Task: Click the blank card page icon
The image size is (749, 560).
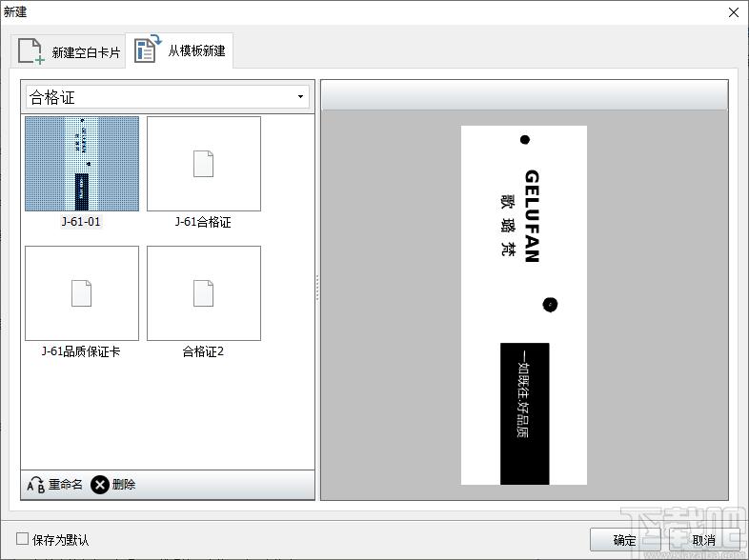Action: coord(31,51)
